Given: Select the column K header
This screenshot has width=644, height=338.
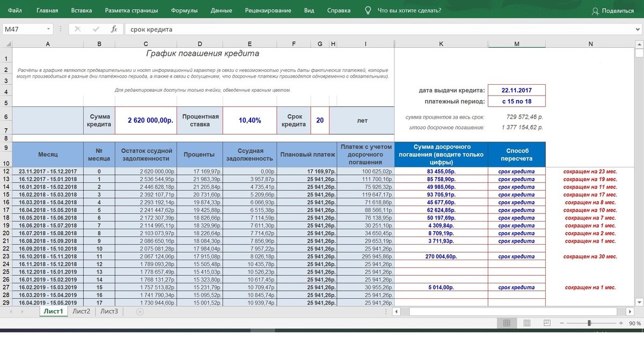Looking at the screenshot, I should click(x=441, y=44).
